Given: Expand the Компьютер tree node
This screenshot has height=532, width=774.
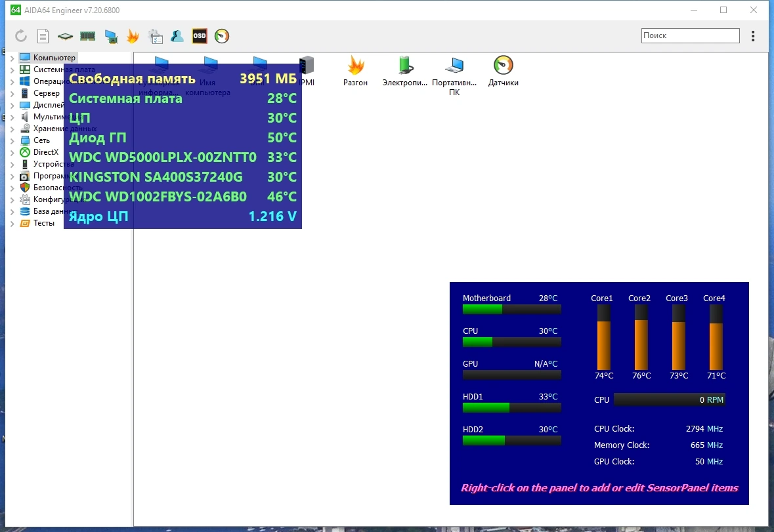Looking at the screenshot, I should 12,58.
